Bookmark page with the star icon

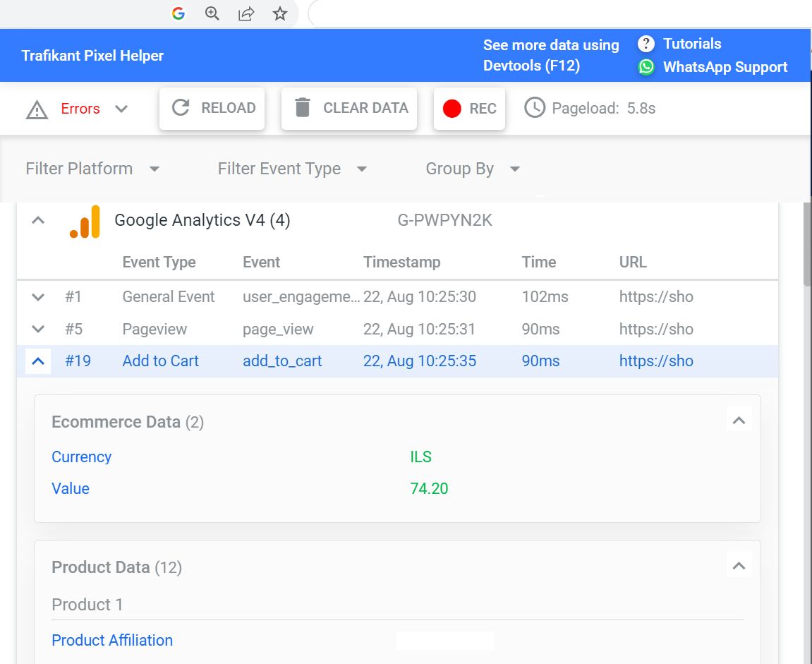(x=280, y=13)
